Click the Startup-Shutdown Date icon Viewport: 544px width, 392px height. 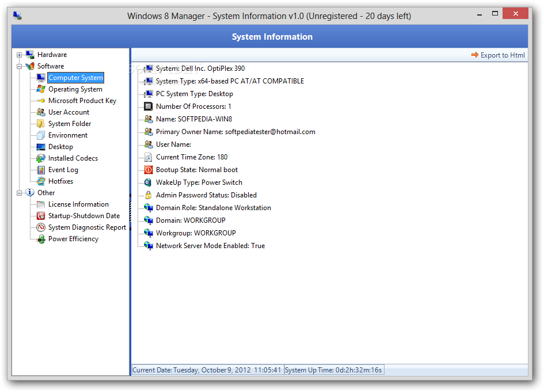[41, 216]
